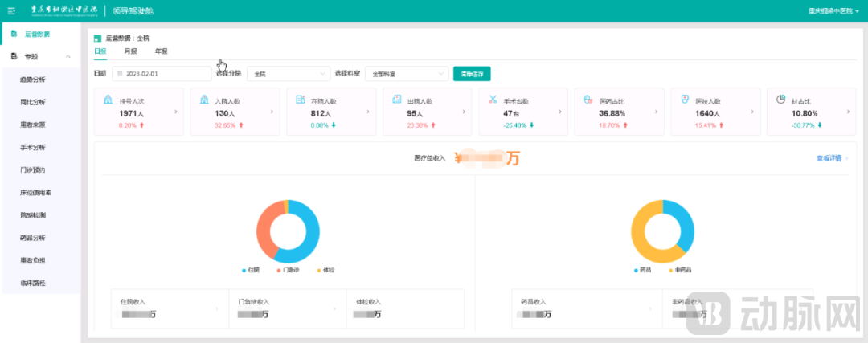The image size is (868, 343).
Task: Open 药品分析 in the sidebar
Action: point(40,238)
